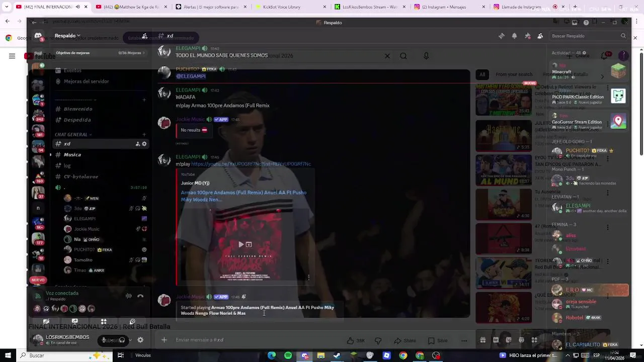The image size is (644, 362).
Task: Open notification settings bell in Discord header
Action: (x=514, y=36)
